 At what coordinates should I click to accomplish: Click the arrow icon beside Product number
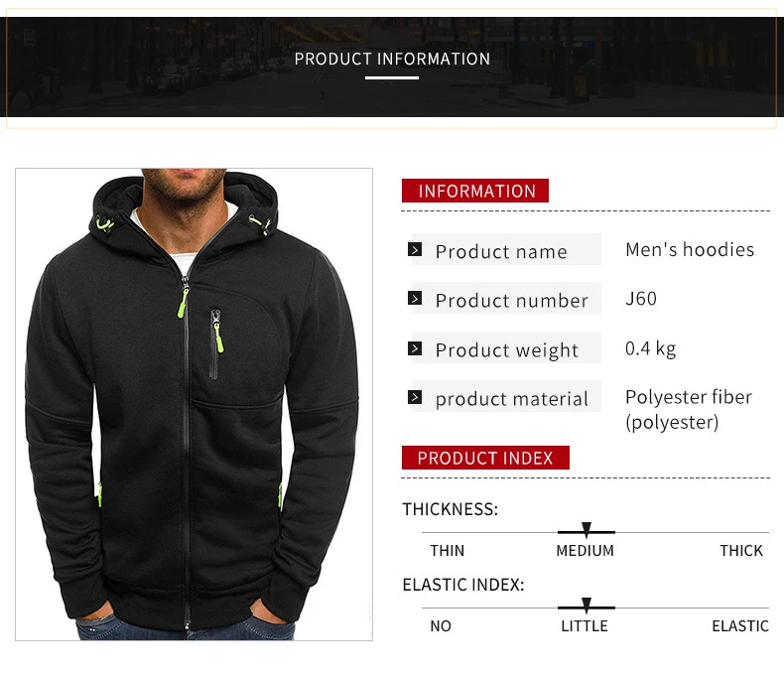415,299
